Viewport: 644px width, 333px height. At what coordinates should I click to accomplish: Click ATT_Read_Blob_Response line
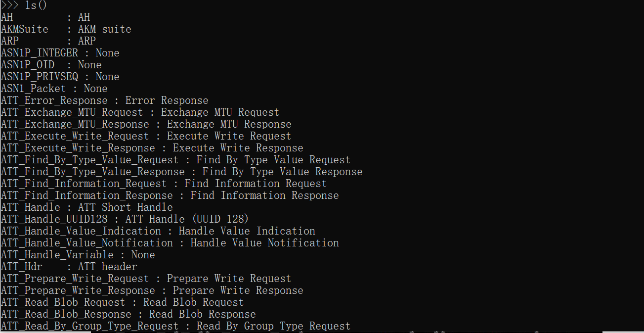coord(129,314)
